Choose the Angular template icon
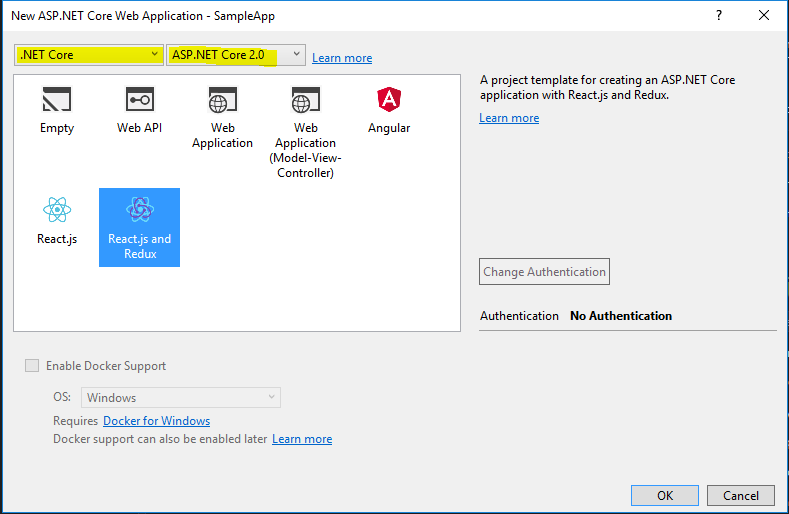Image resolution: width=789 pixels, height=514 pixels. click(389, 100)
